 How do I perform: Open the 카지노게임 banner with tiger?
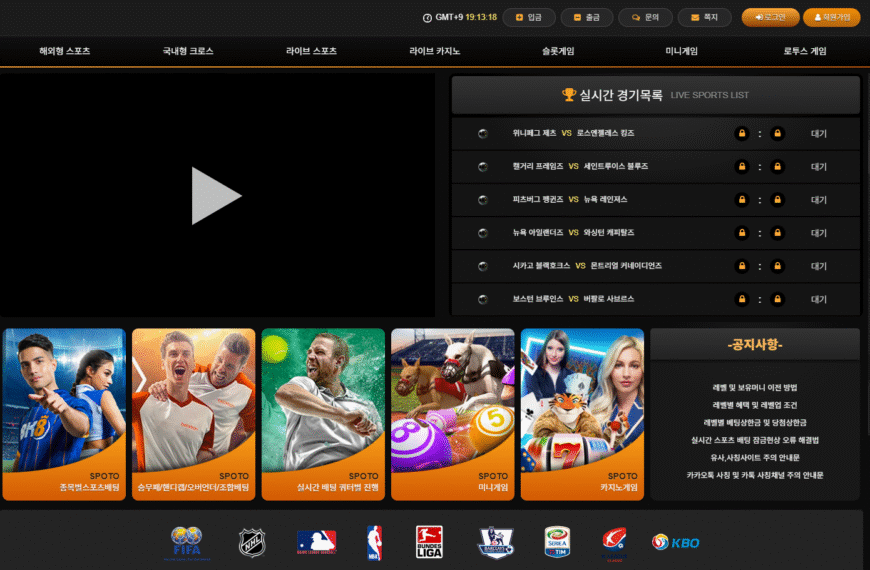click(582, 414)
